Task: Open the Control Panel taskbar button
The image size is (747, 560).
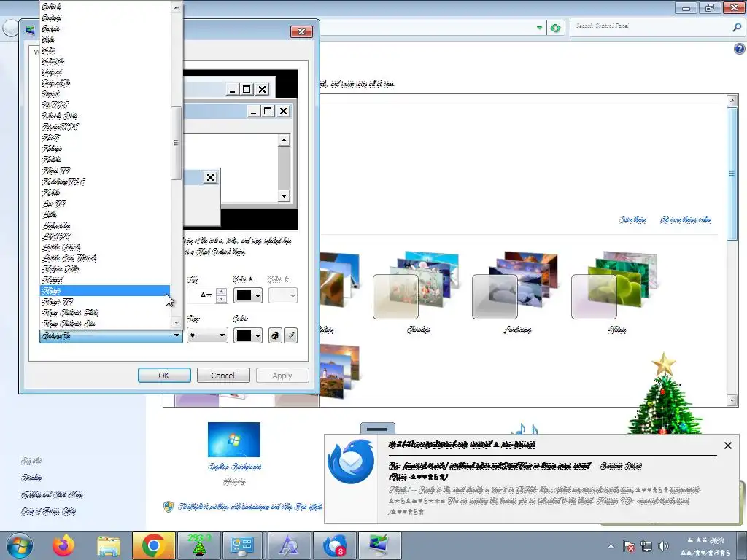Action: [242, 545]
